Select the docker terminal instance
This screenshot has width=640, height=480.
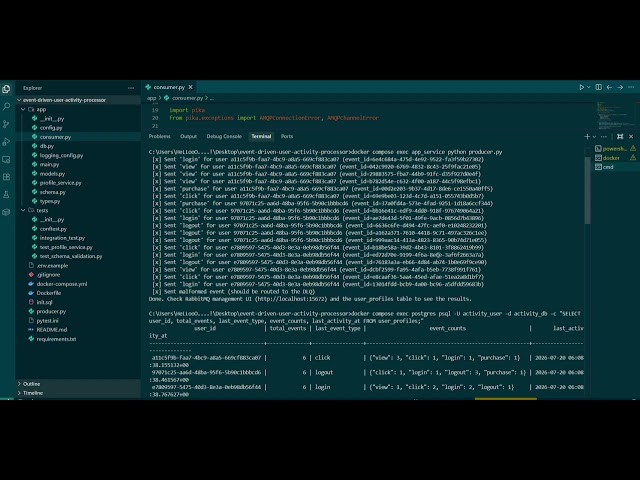(x=615, y=158)
